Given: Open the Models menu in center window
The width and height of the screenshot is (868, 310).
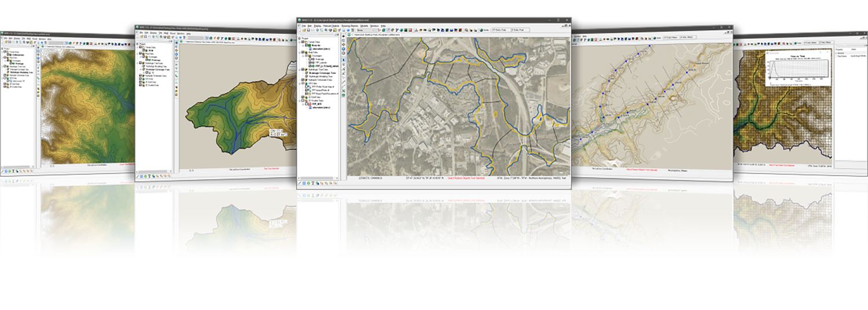Looking at the screenshot, I should coord(365,26).
